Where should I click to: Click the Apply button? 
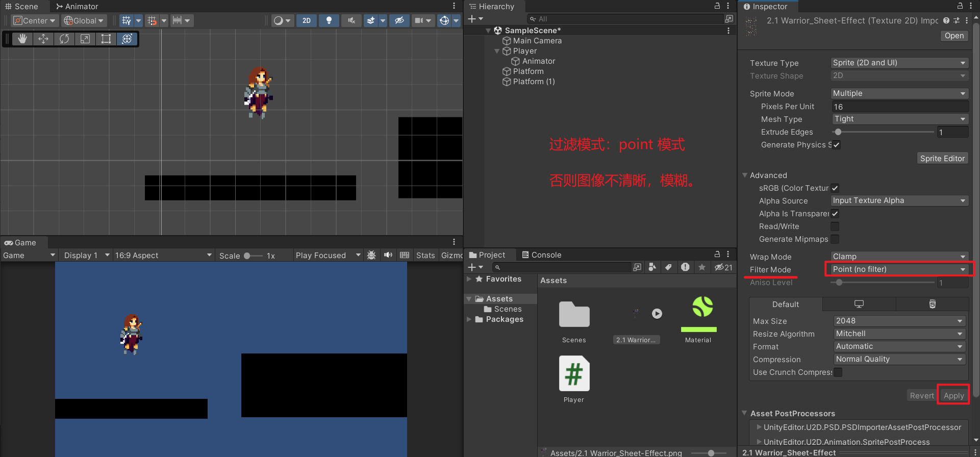click(953, 395)
